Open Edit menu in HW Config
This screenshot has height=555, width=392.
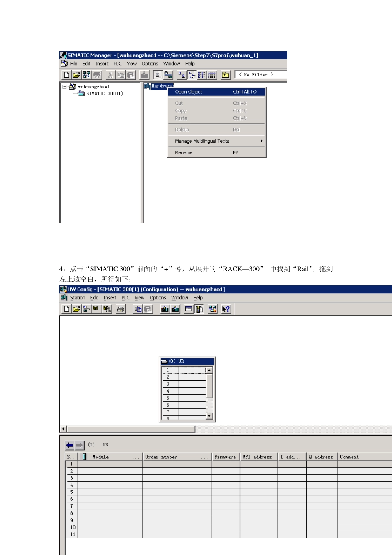point(94,298)
